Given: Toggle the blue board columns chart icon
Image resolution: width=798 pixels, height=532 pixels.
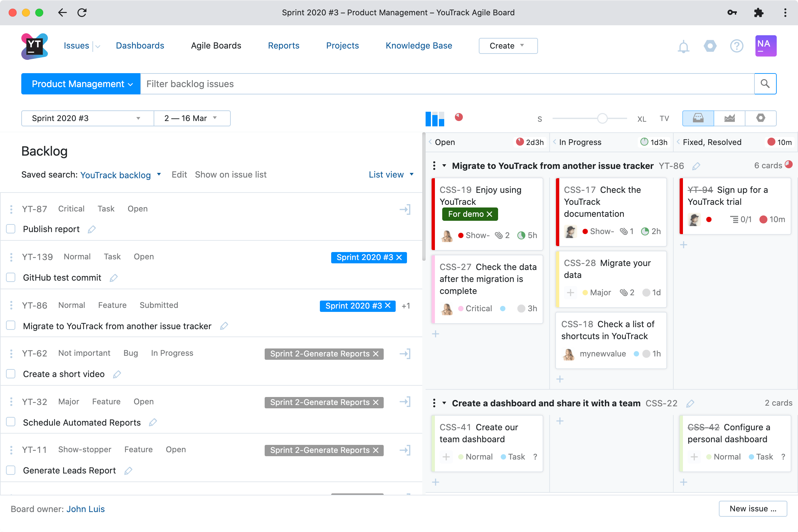Looking at the screenshot, I should [435, 119].
